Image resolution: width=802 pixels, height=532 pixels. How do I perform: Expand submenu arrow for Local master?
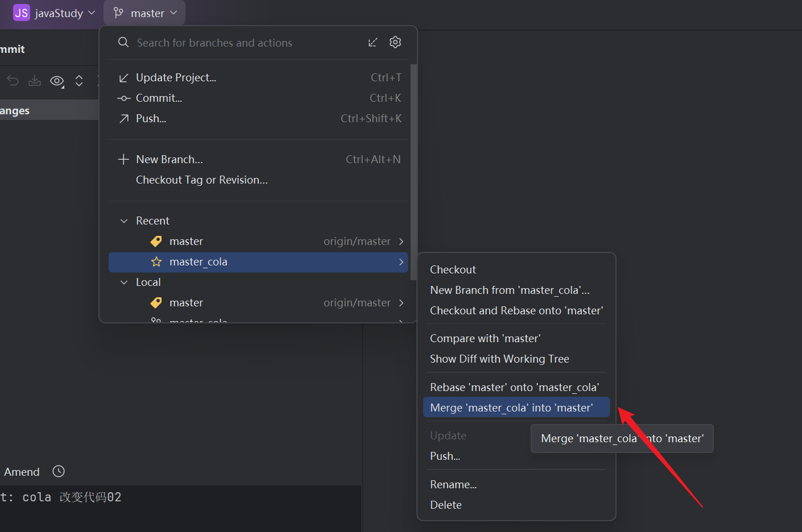401,303
